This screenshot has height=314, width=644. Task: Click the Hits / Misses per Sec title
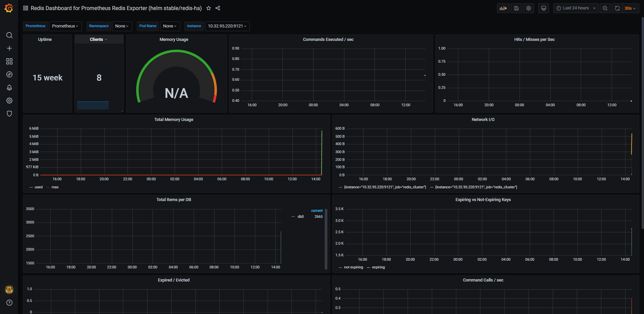(x=534, y=40)
